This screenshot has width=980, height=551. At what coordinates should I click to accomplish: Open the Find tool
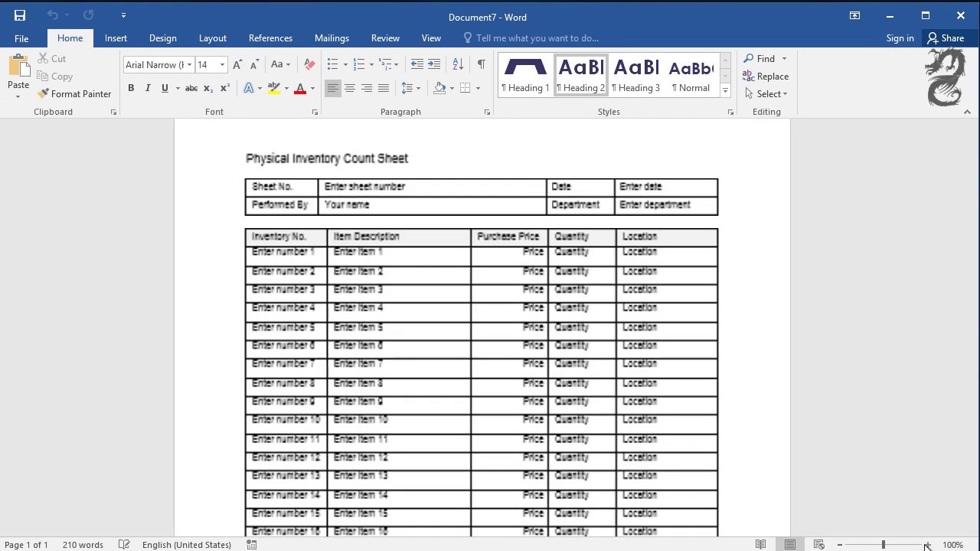(760, 59)
